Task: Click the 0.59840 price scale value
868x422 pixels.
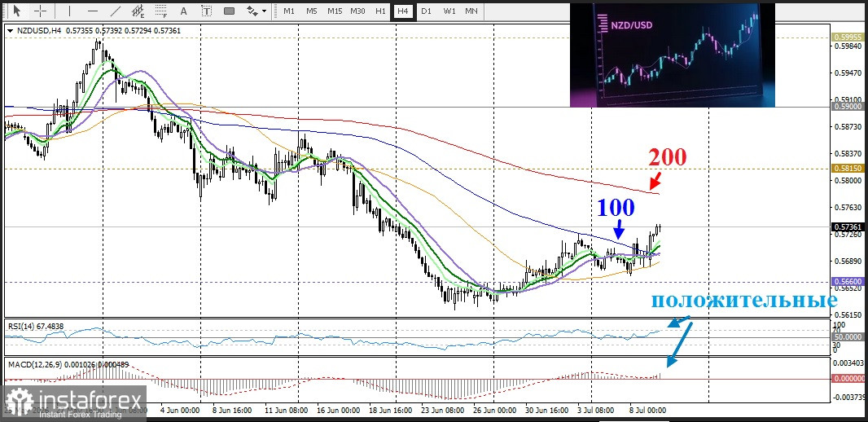Action: 847,46
